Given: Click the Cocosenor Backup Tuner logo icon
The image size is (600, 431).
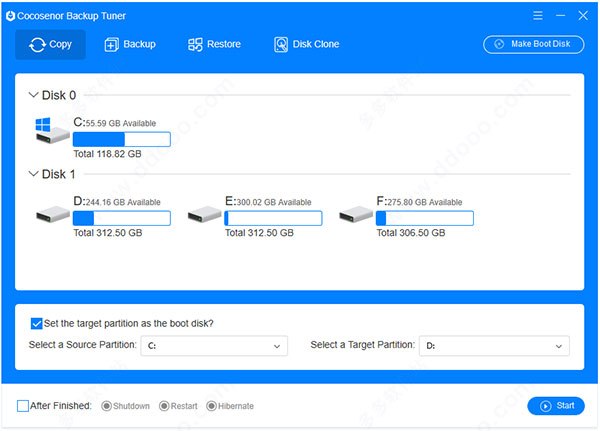Looking at the screenshot, I should coord(10,16).
